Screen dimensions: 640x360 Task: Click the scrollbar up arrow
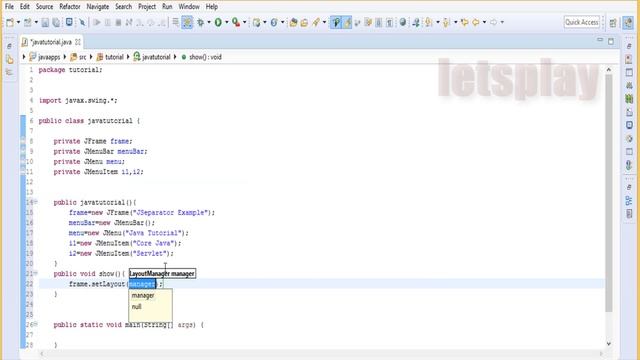(x=609, y=70)
